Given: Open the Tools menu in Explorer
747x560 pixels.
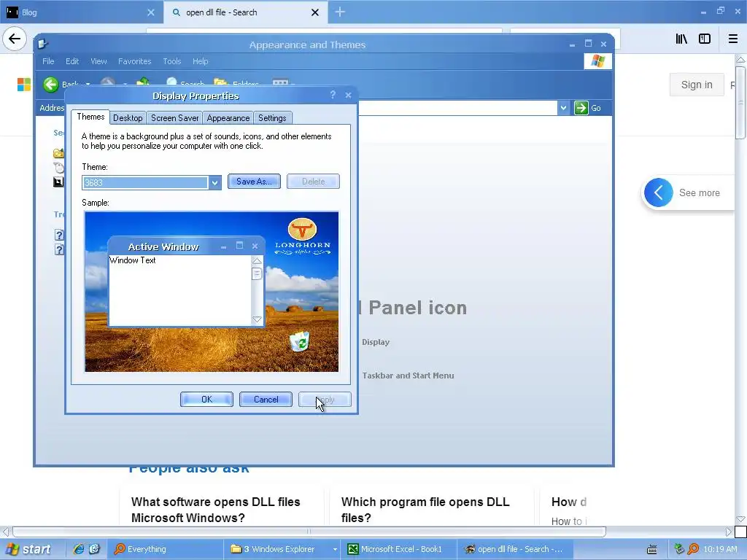Looking at the screenshot, I should pyautogui.click(x=171, y=61).
